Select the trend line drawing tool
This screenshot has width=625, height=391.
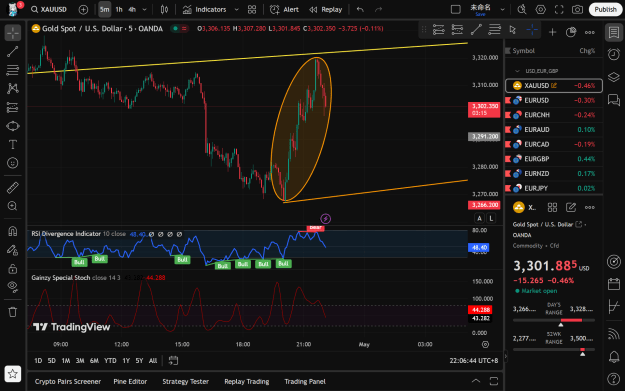coord(13,51)
